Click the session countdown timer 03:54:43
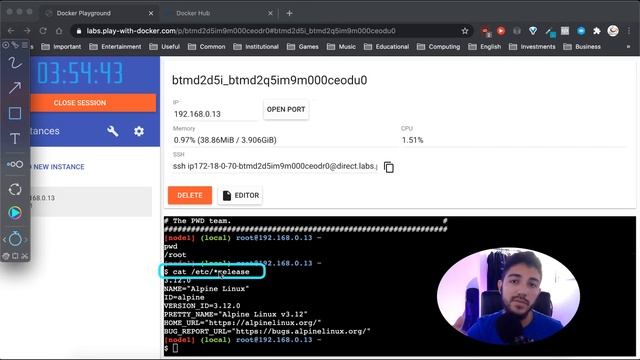This screenshot has width=640, height=360. [80, 73]
